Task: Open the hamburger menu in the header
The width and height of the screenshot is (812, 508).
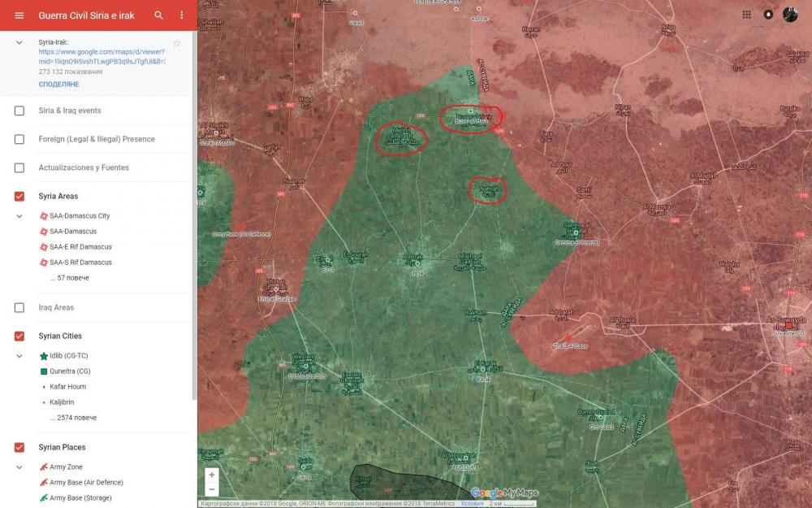Action: 19,15
